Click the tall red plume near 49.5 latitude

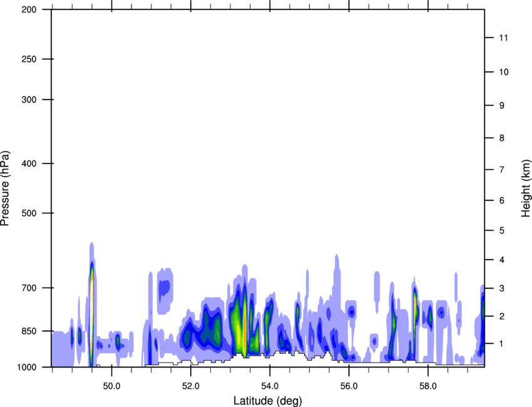[x=91, y=312]
